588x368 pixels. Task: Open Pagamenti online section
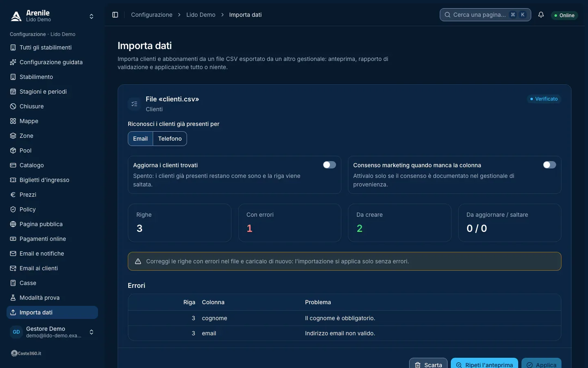(x=52, y=239)
